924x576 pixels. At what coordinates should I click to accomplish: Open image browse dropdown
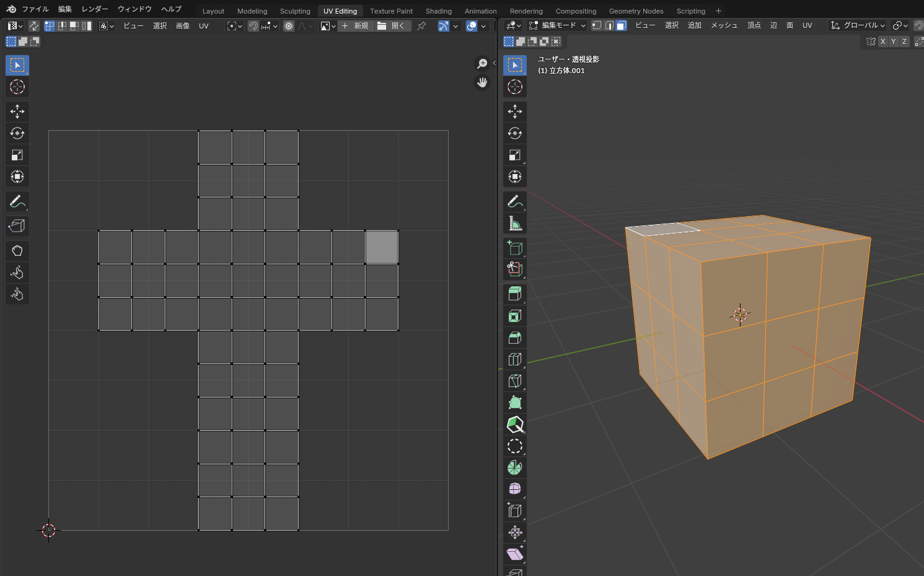pos(328,26)
